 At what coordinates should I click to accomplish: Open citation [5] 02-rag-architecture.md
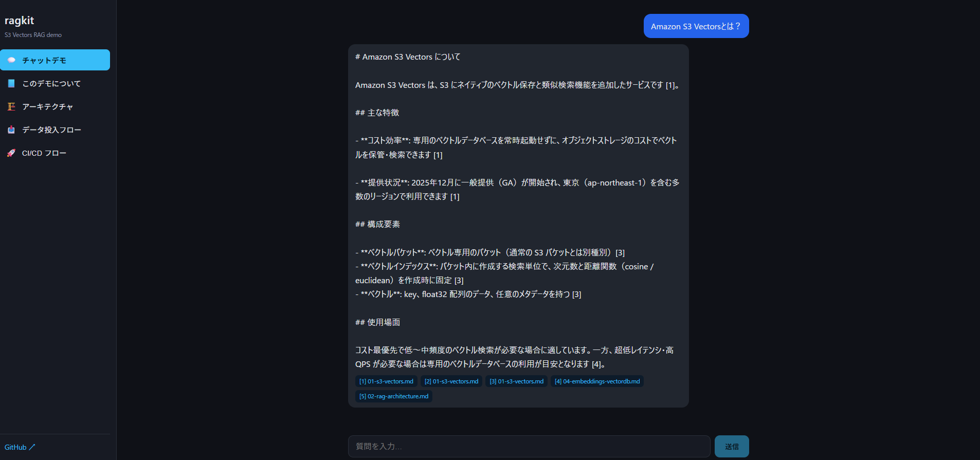[x=394, y=396]
